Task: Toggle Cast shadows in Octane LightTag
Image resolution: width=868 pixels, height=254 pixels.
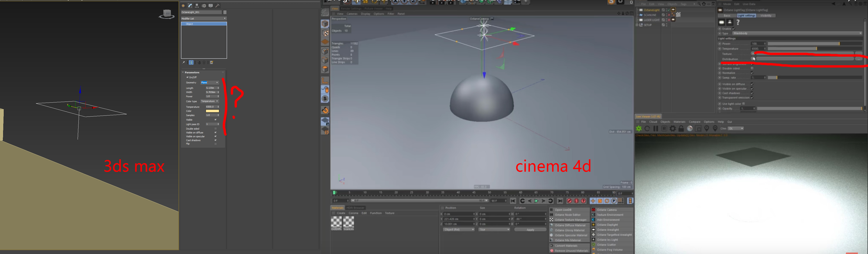Action: pyautogui.click(x=752, y=93)
